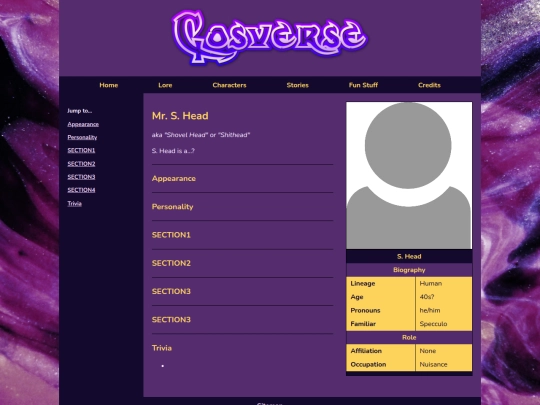This screenshot has width=540, height=405.
Task: Jump to Trivia via sidebar link
Action: (x=74, y=203)
